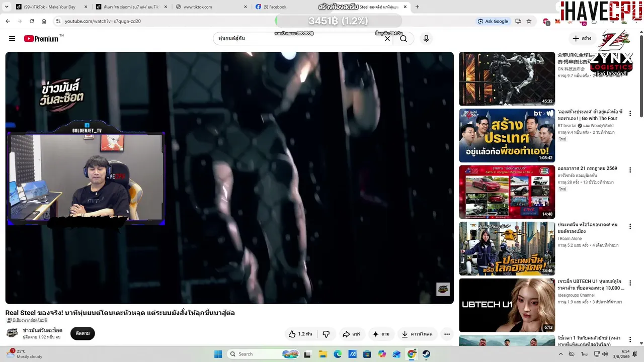The width and height of the screenshot is (644, 362).
Task: Open File Explorer from taskbar
Action: click(x=323, y=354)
